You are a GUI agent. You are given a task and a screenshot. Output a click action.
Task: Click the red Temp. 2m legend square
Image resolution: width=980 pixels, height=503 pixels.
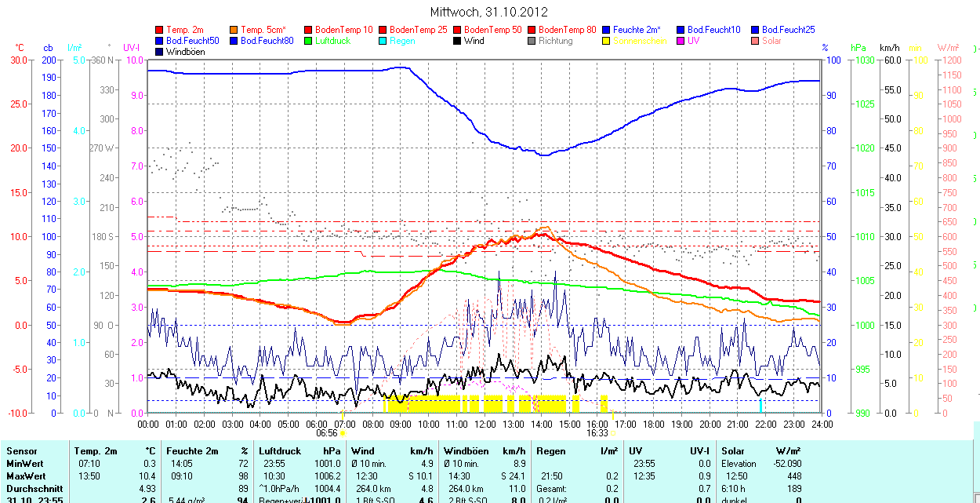160,30
